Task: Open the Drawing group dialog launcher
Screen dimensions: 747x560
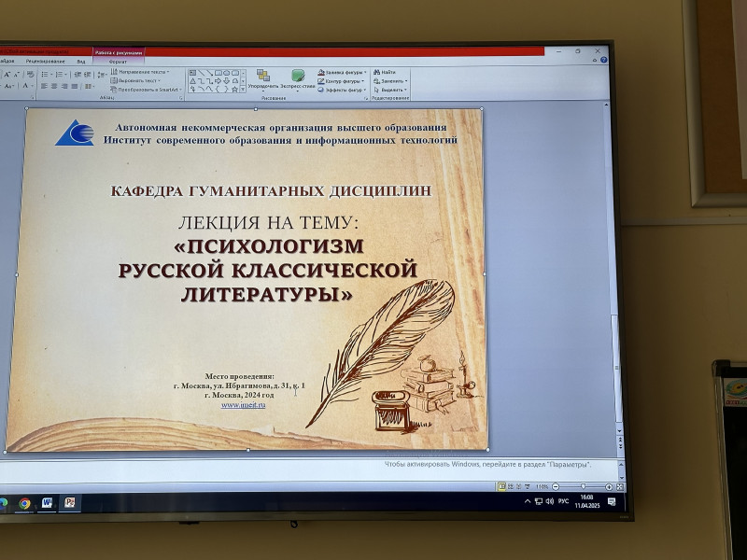Action: (366, 98)
